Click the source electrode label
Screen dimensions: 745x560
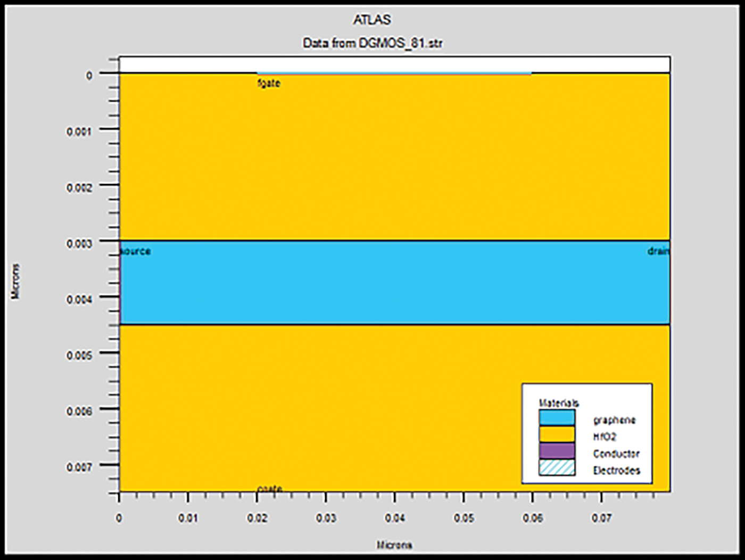[x=136, y=251]
